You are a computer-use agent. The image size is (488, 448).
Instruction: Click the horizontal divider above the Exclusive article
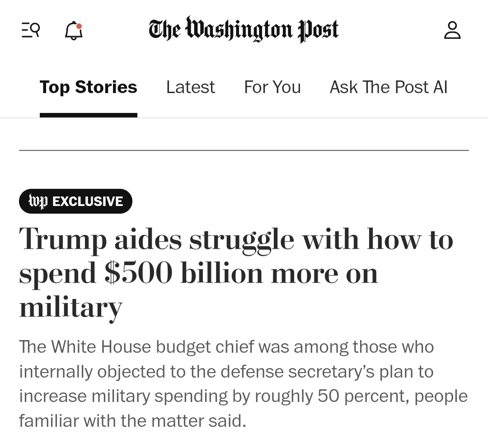(244, 150)
